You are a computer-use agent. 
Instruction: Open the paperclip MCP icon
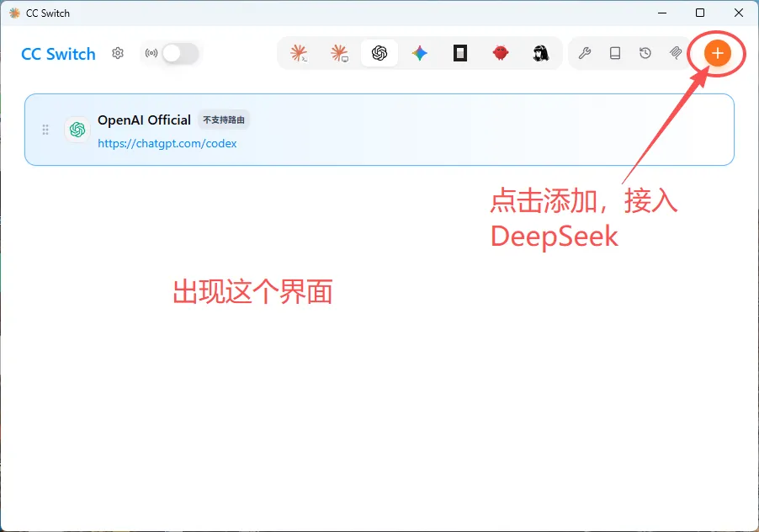click(x=676, y=53)
